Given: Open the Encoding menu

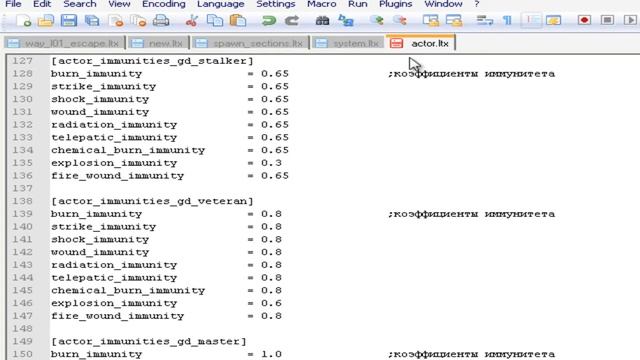Looking at the screenshot, I should 163,4.
